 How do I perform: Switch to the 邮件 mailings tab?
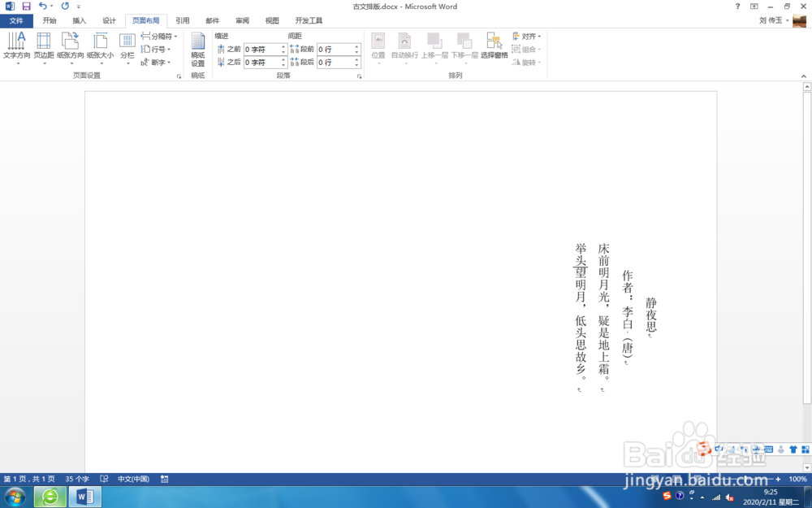click(x=212, y=21)
